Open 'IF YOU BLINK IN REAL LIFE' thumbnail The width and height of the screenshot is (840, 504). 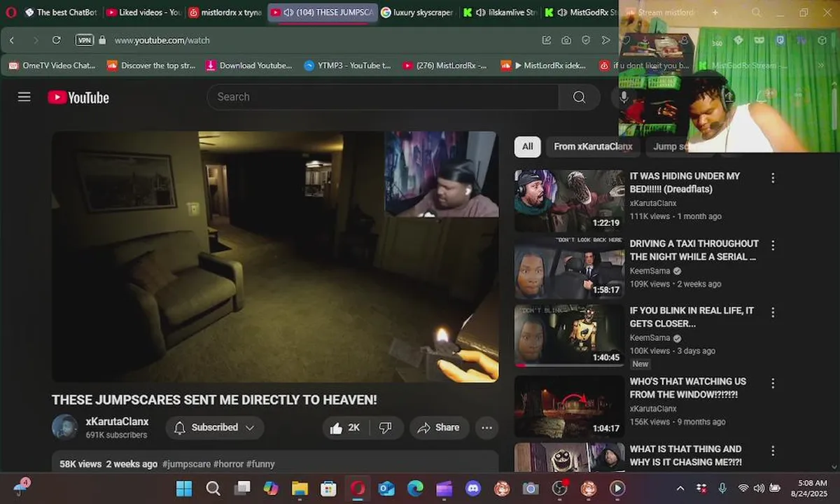pos(569,336)
